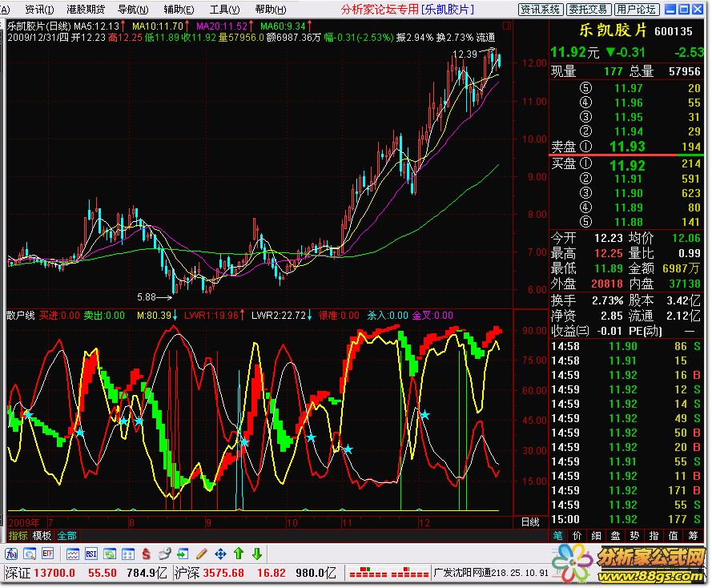Open the formula function (fx) manager icon
The image size is (712, 588).
(x=11, y=554)
